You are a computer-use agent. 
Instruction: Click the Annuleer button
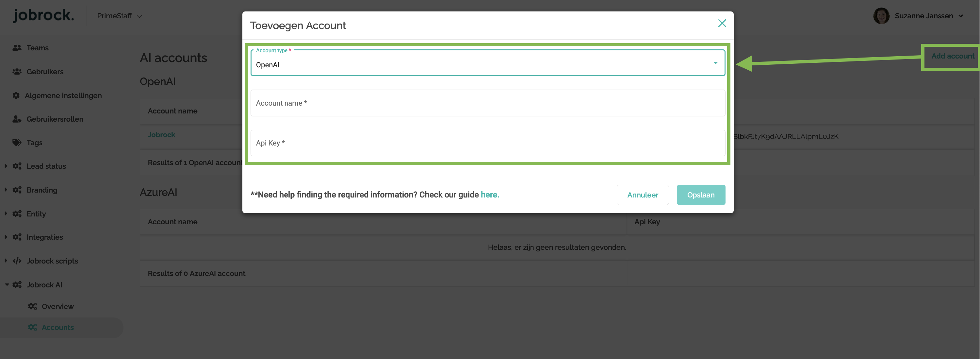[642, 195]
